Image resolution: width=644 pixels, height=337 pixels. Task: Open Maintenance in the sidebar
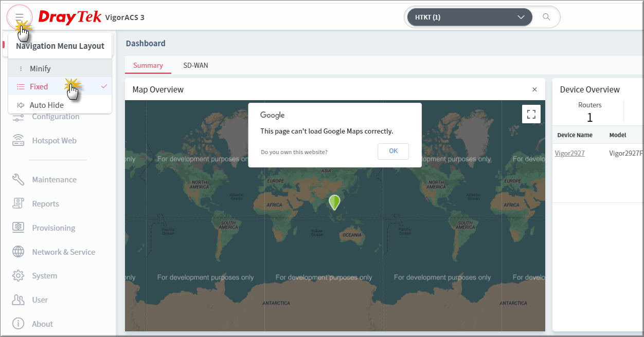[54, 179]
